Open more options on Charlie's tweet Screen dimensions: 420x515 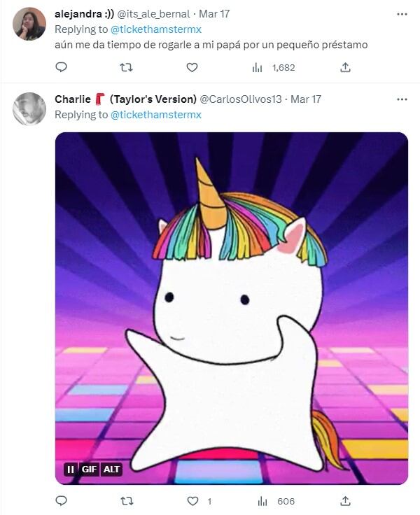402,99
